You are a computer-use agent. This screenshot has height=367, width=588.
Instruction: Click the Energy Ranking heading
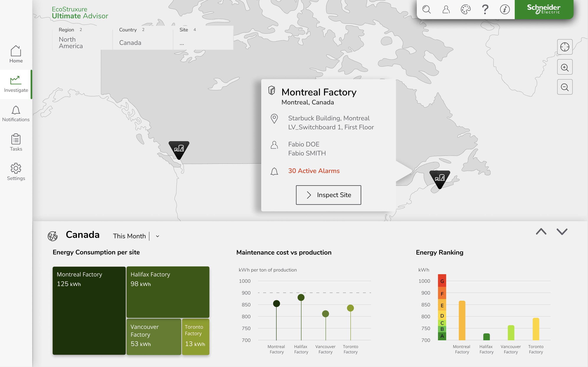click(439, 253)
